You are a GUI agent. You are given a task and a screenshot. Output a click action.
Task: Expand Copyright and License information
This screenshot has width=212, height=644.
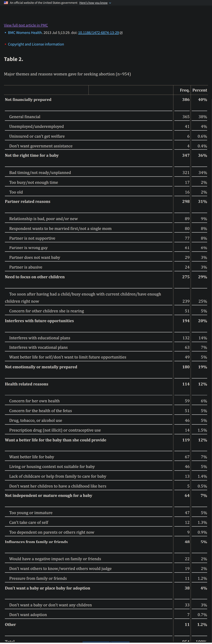[x=36, y=44]
